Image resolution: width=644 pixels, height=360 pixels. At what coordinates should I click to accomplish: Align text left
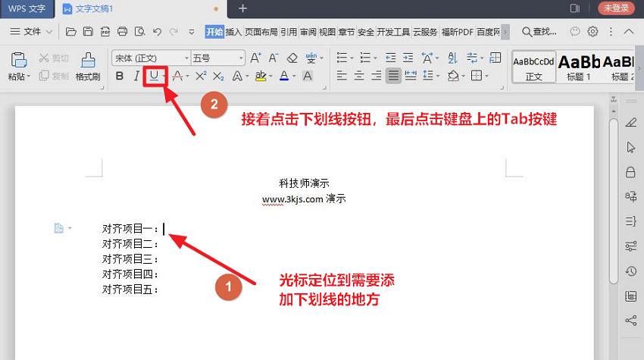click(342, 76)
